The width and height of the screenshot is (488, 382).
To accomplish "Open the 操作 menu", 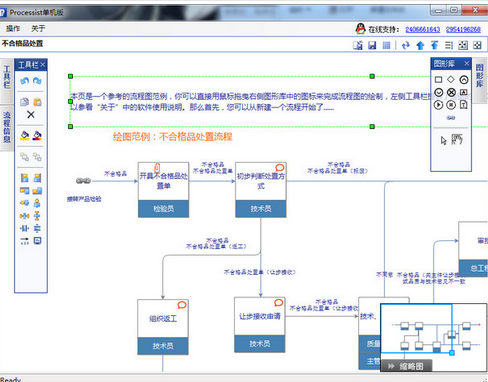I will [x=13, y=29].
